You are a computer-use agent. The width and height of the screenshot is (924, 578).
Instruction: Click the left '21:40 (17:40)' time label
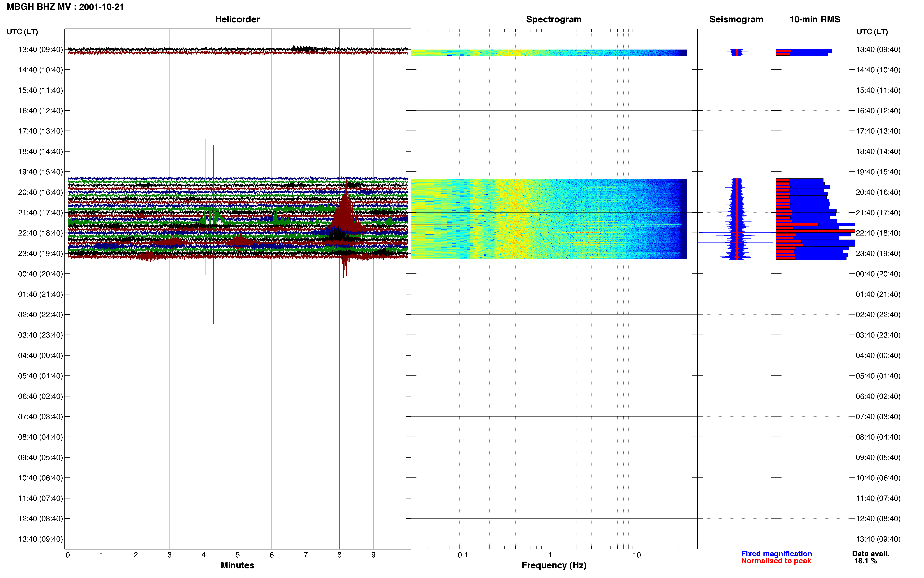pos(41,212)
